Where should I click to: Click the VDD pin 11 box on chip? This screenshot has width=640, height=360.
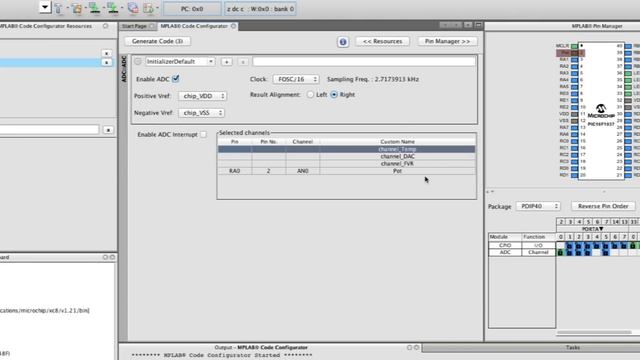pyautogui.click(x=574, y=114)
